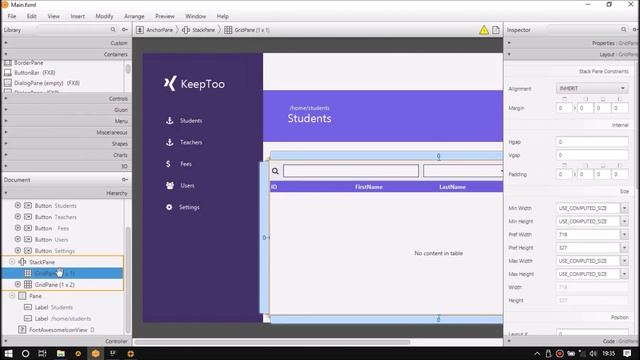The width and height of the screenshot is (640, 360).
Task: Open Task View on the taskbar
Action: tap(42, 353)
